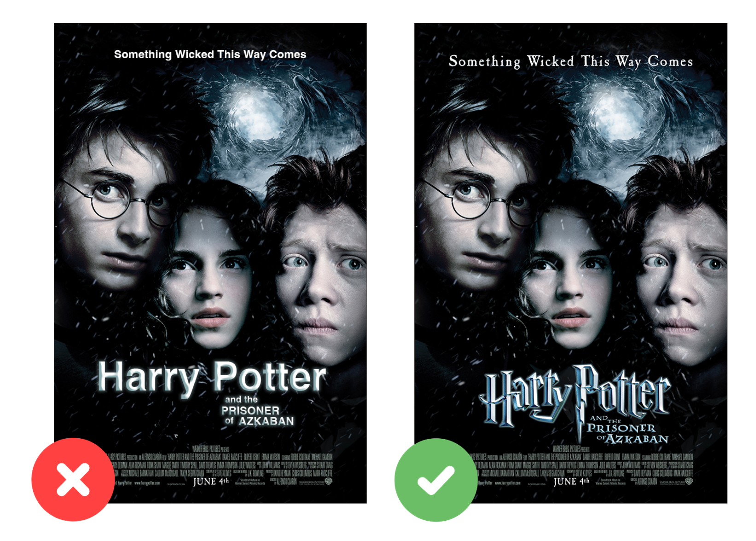Click the green checkmark icon
This screenshot has height=541, width=756.
(436, 480)
